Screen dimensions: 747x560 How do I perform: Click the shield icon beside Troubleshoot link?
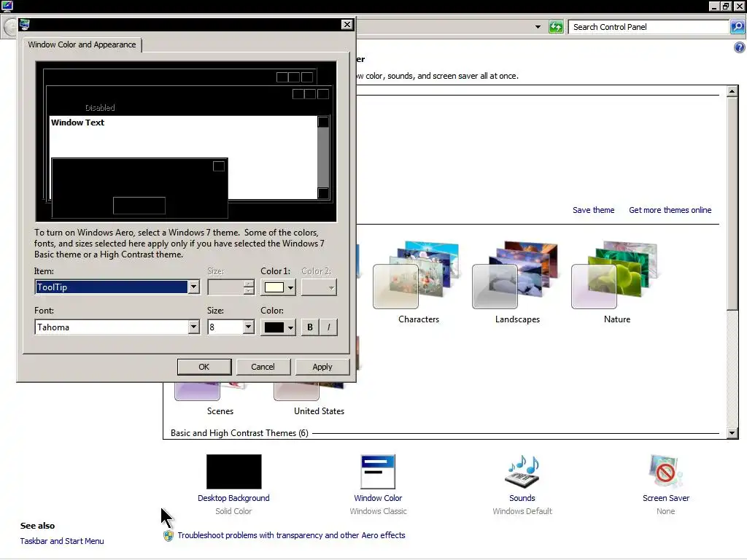pos(169,536)
